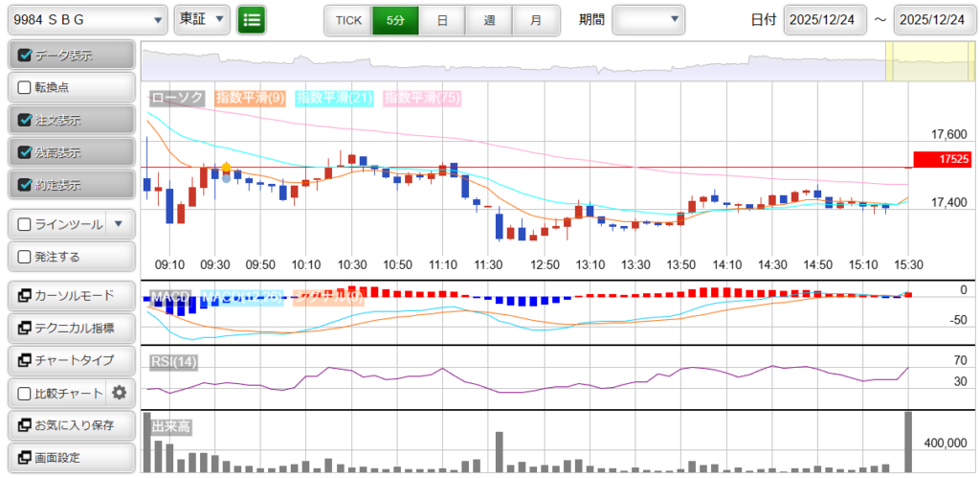
Task: Toggle the 発注する checkbox
Action: (x=26, y=257)
